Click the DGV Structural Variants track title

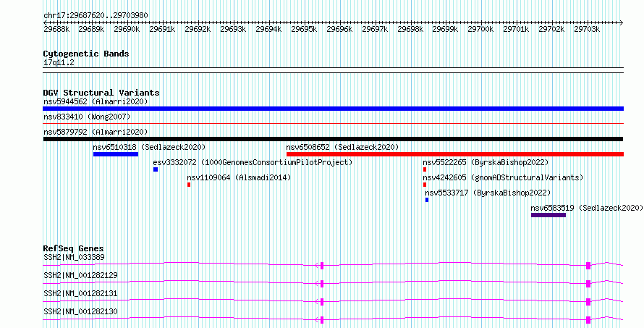click(101, 93)
